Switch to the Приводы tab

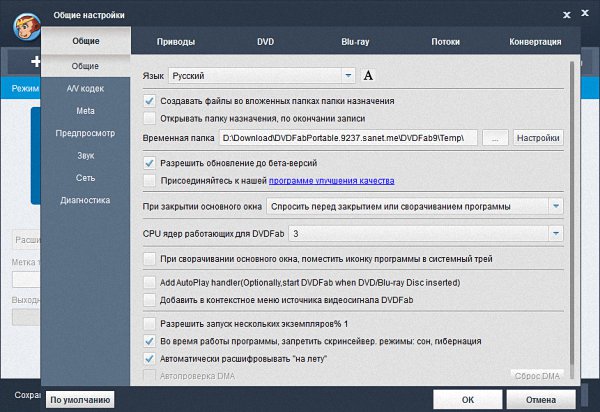coord(176,42)
